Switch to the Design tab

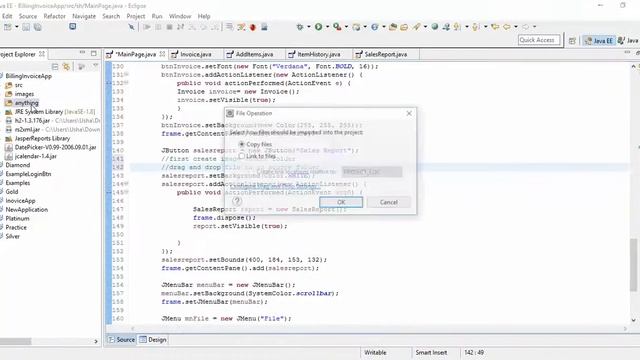coord(153,340)
